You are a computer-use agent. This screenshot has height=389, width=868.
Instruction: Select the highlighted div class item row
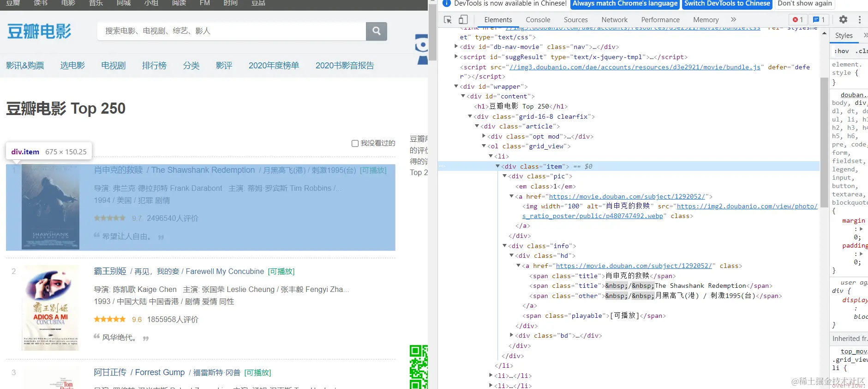(x=629, y=166)
